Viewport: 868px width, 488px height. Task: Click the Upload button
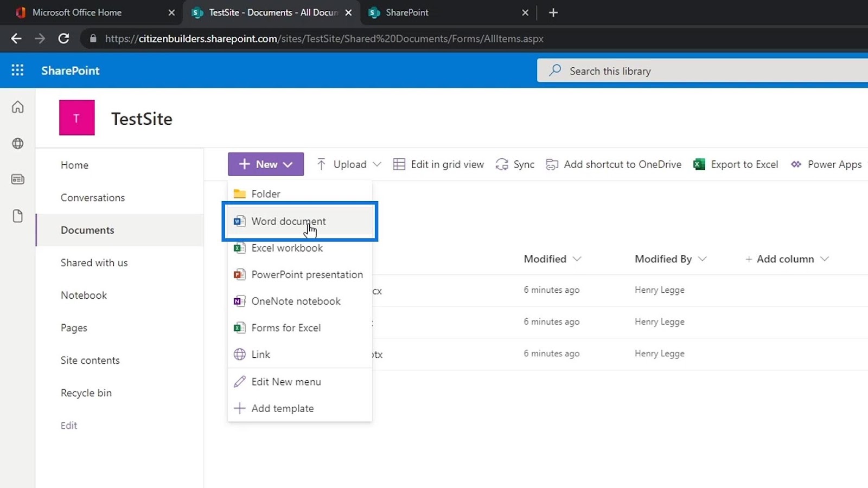pos(342,164)
